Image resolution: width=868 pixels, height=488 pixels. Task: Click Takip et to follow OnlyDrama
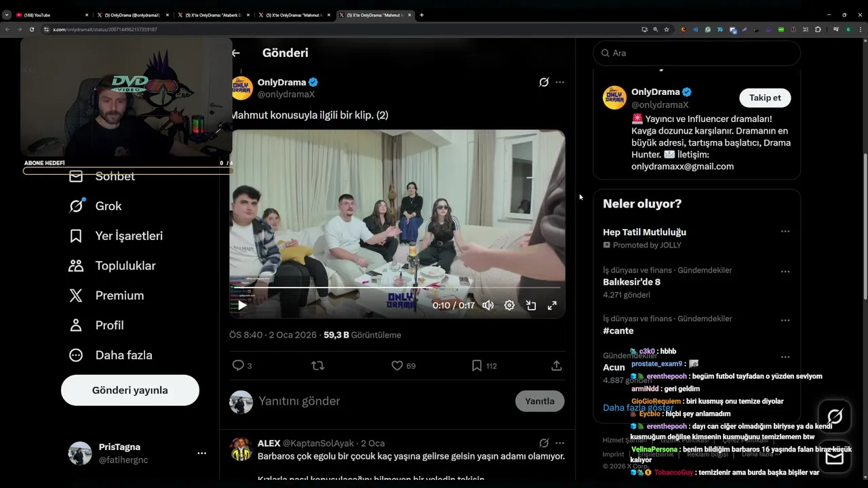pos(765,98)
